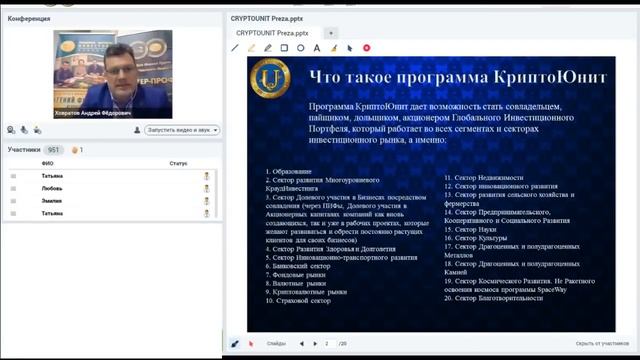Select the straight line drawing tool

[x=235, y=48]
